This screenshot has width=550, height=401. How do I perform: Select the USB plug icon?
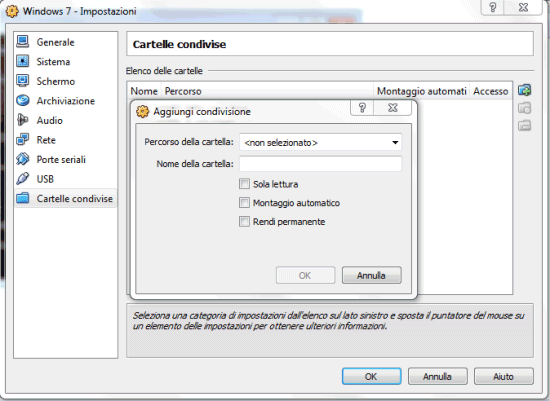point(23,179)
